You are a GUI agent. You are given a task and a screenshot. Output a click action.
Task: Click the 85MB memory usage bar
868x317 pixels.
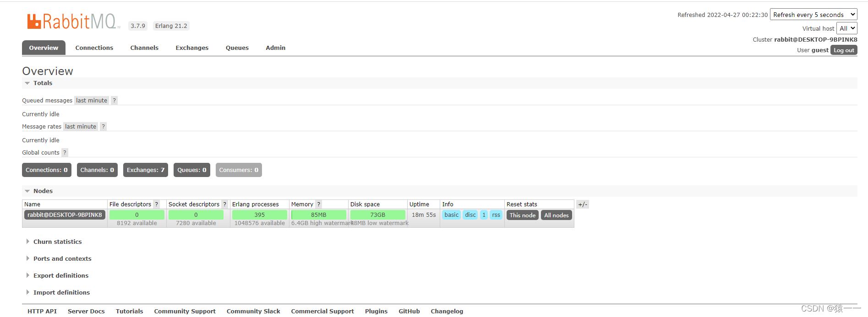pos(319,215)
